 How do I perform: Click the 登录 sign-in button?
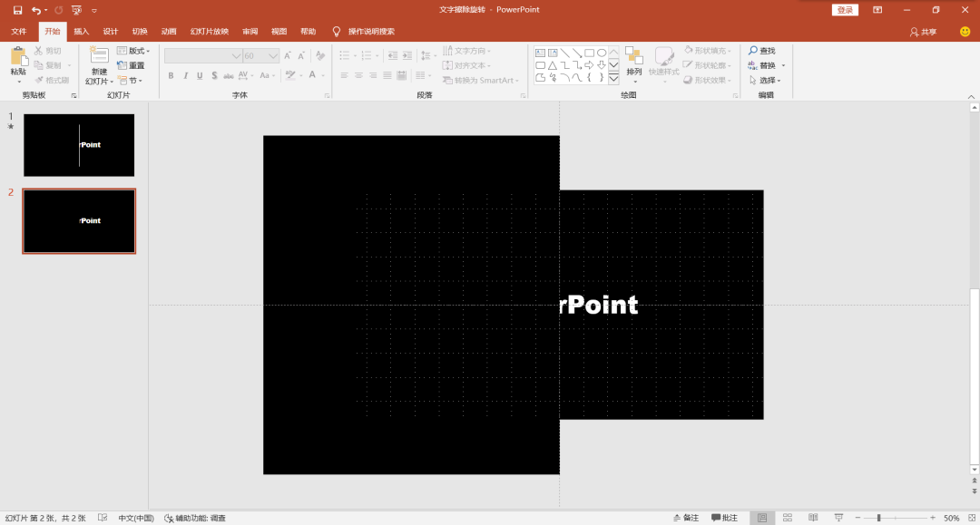tap(845, 10)
